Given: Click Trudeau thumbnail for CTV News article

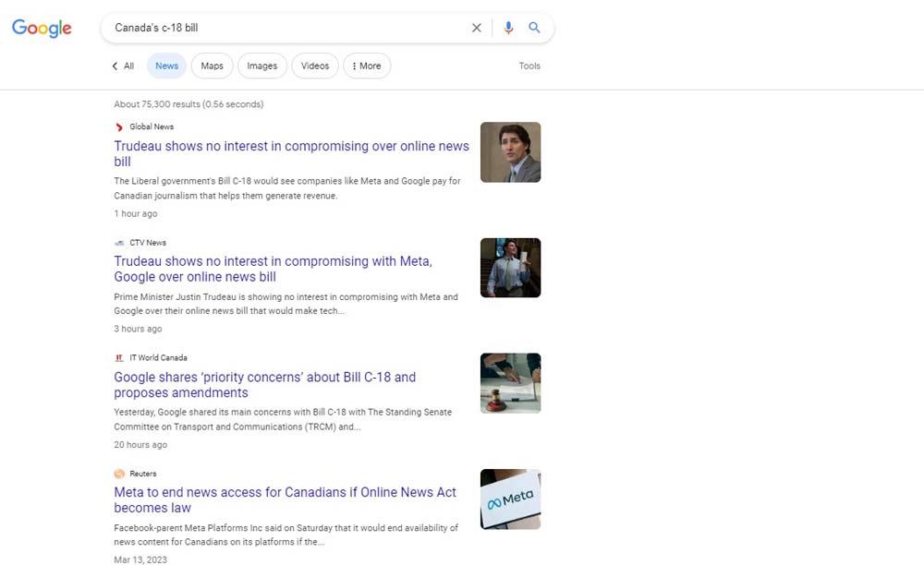Looking at the screenshot, I should tap(510, 268).
